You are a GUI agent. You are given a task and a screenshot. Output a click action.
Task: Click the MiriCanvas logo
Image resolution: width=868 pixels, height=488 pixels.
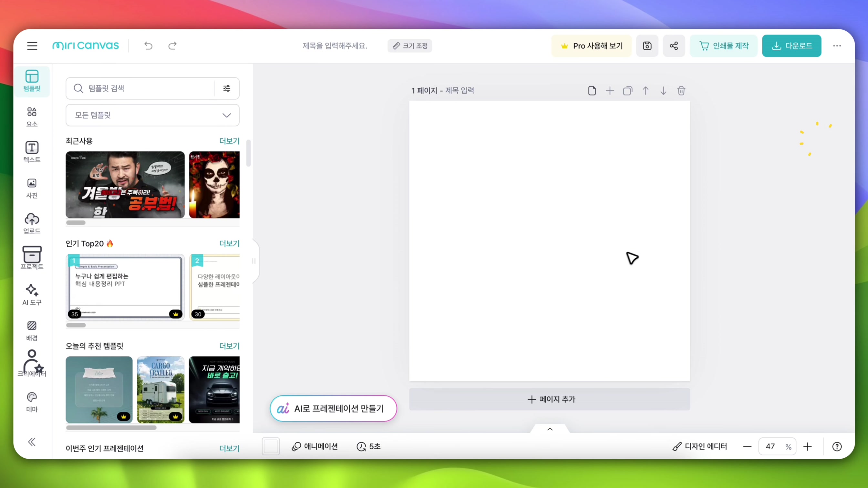86,46
